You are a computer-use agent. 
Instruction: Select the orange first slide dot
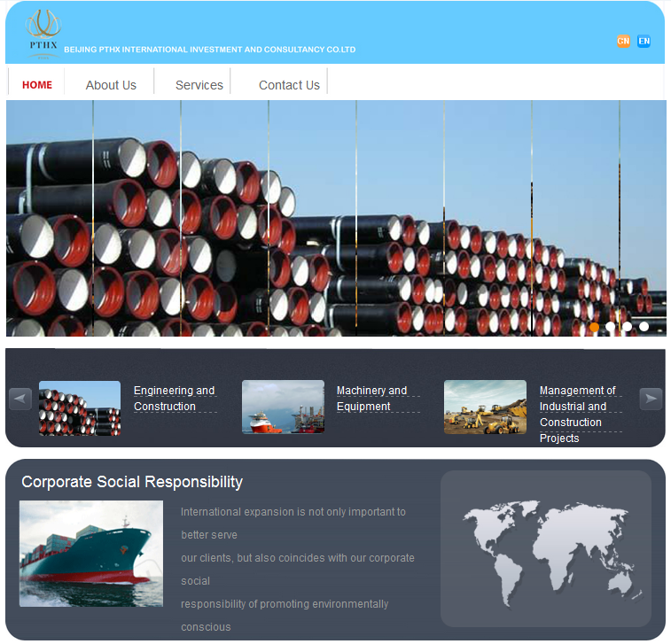point(594,327)
